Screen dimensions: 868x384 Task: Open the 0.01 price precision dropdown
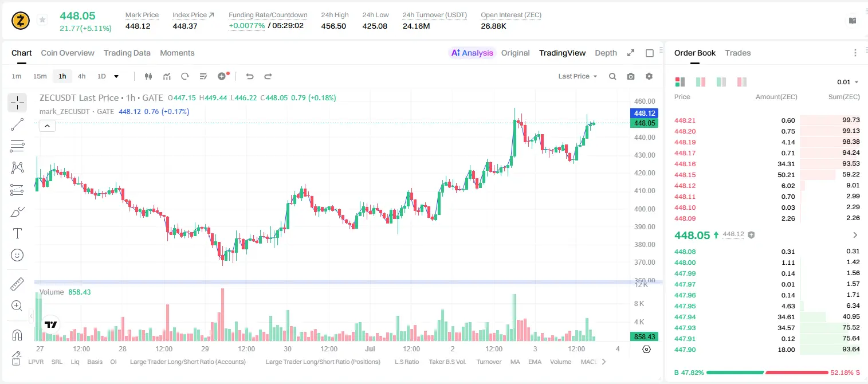848,82
